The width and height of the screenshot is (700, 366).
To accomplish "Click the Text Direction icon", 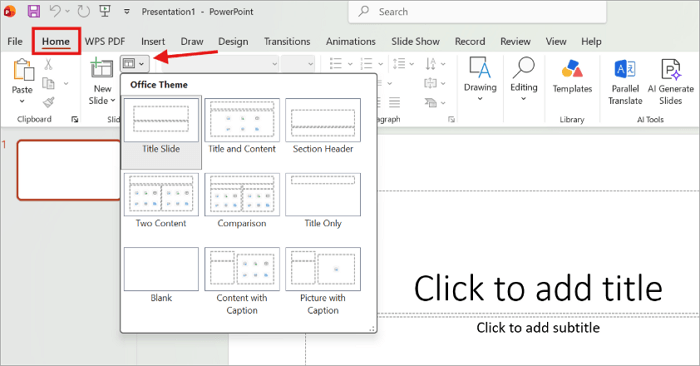I will pyautogui.click(x=431, y=64).
